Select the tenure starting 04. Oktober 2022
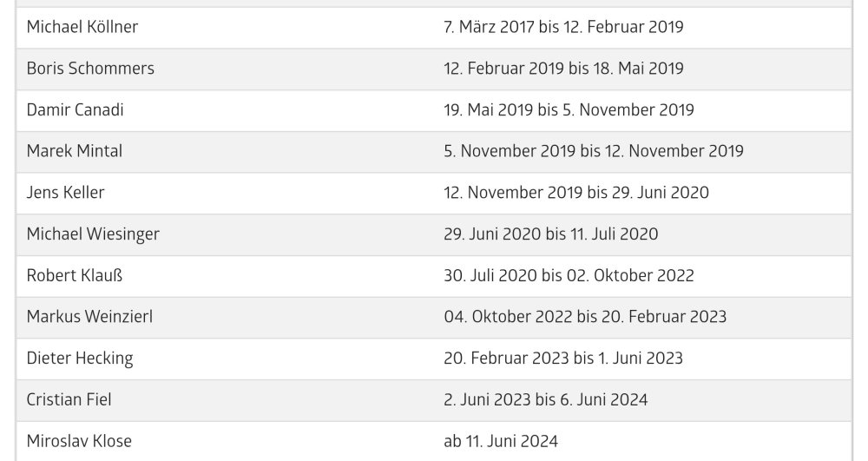868x461 pixels. pos(585,317)
